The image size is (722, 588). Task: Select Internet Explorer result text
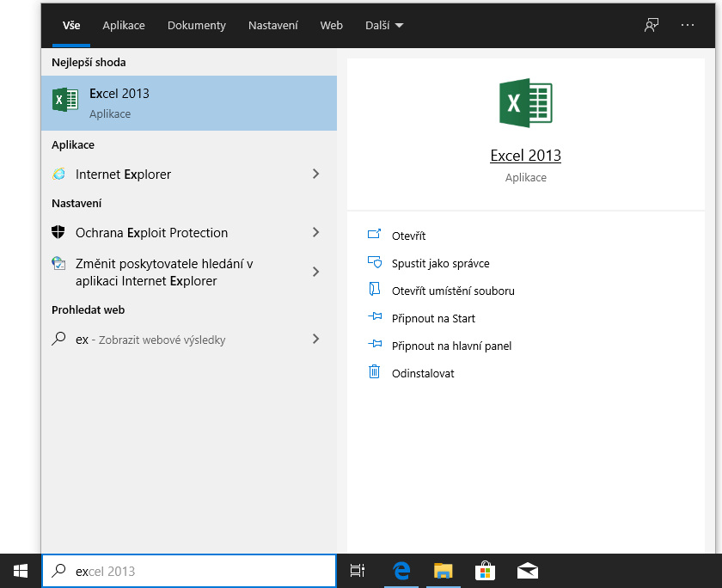(x=123, y=174)
